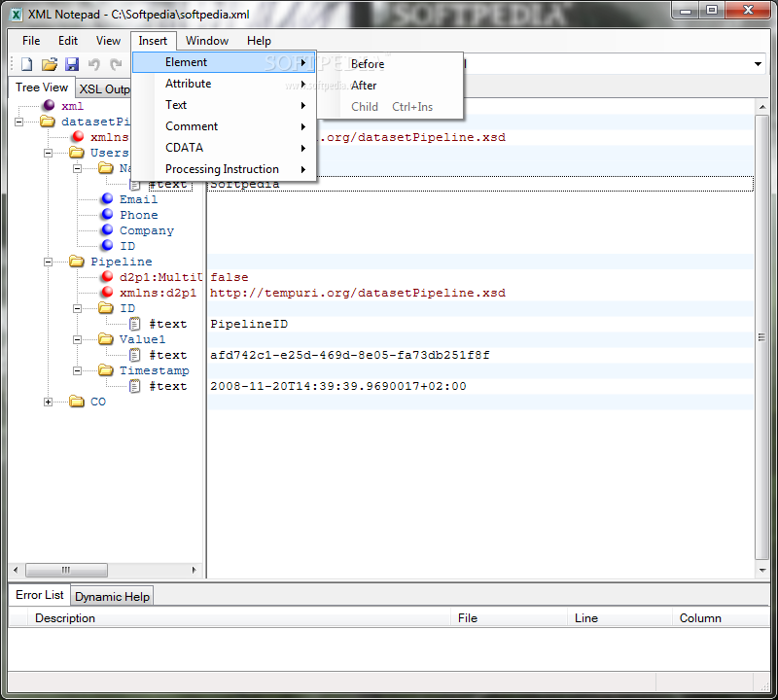Click the Column column header
Image resolution: width=778 pixels, height=700 pixels.
(x=722, y=618)
